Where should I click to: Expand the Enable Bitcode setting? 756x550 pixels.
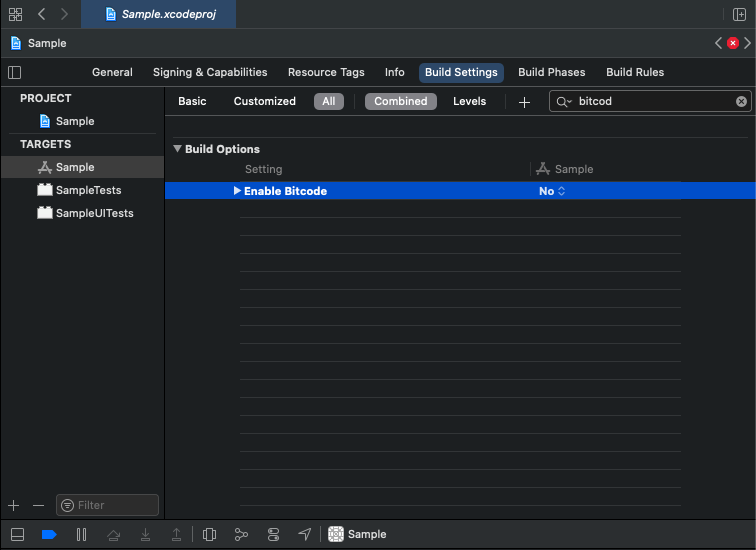click(x=237, y=190)
